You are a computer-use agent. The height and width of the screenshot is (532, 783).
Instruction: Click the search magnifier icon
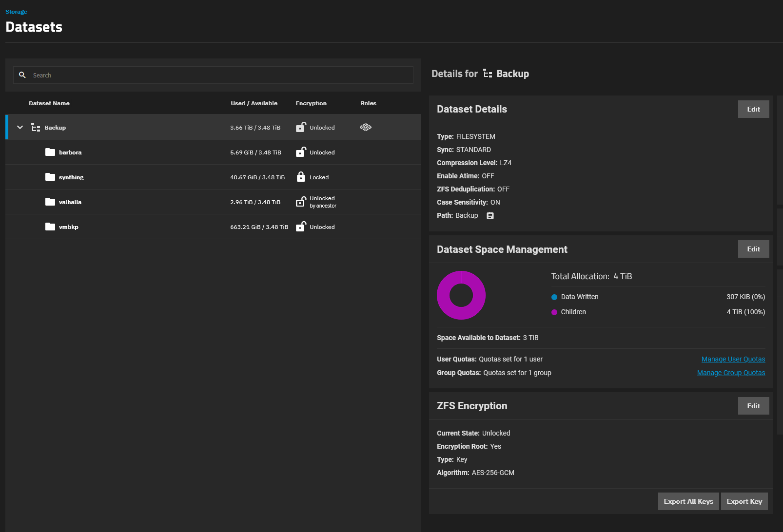coord(22,75)
